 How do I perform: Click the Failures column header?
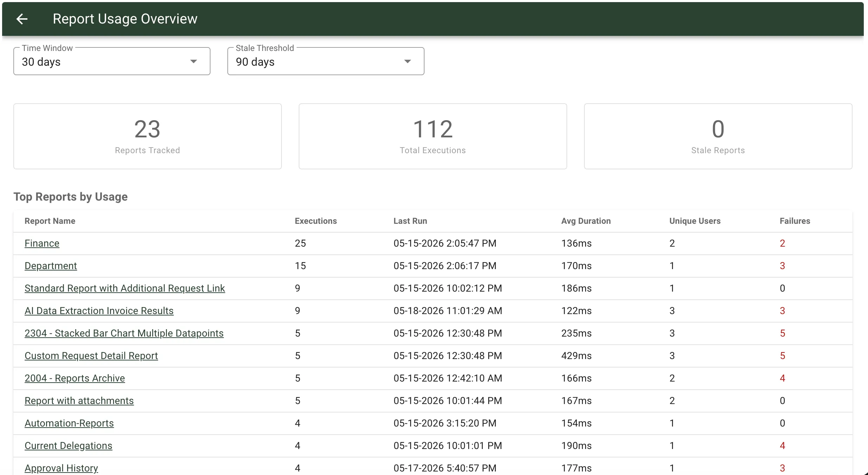coord(795,221)
